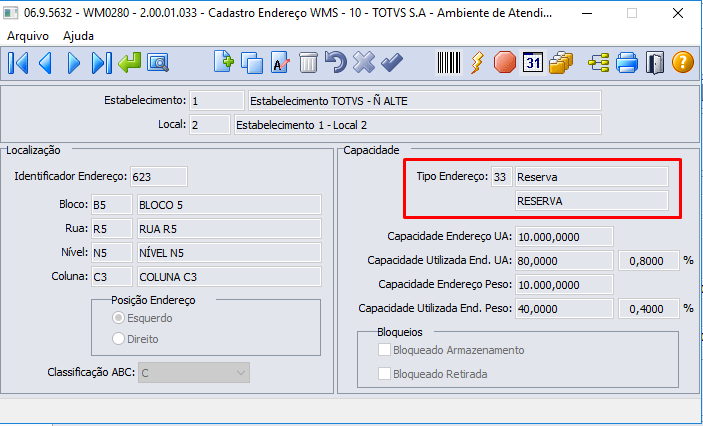Click the Estabelecimento code field

pos(217,101)
